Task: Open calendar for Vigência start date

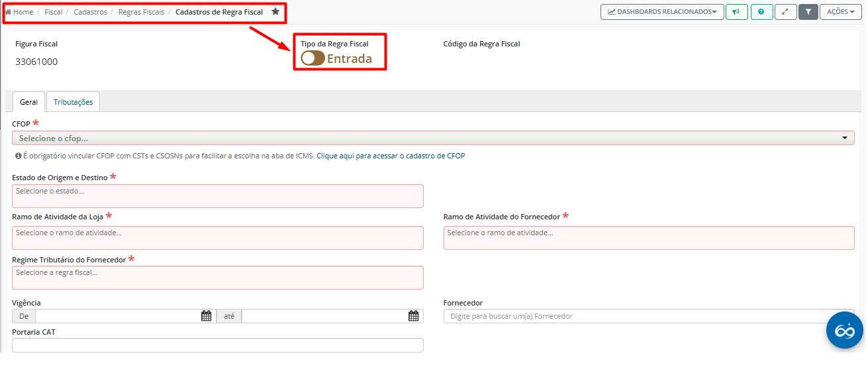Action: [207, 316]
